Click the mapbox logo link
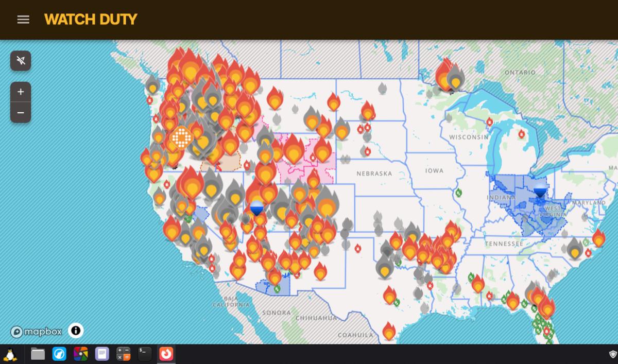 [x=36, y=332]
